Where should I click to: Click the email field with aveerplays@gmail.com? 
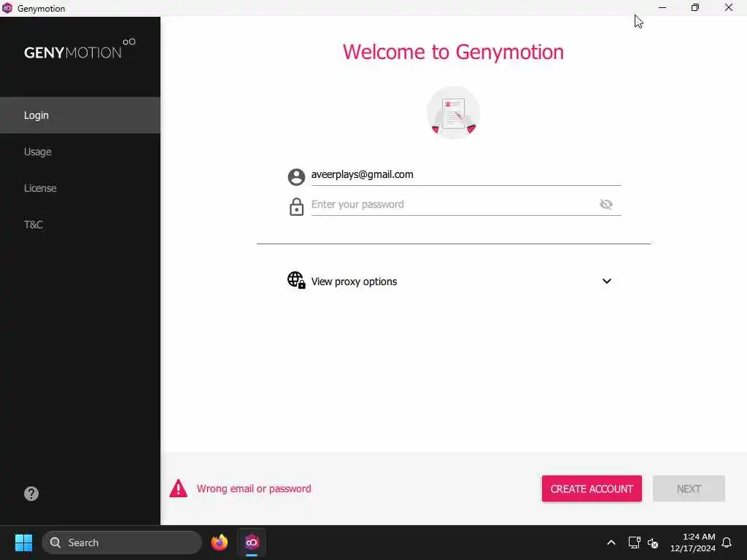466,175
